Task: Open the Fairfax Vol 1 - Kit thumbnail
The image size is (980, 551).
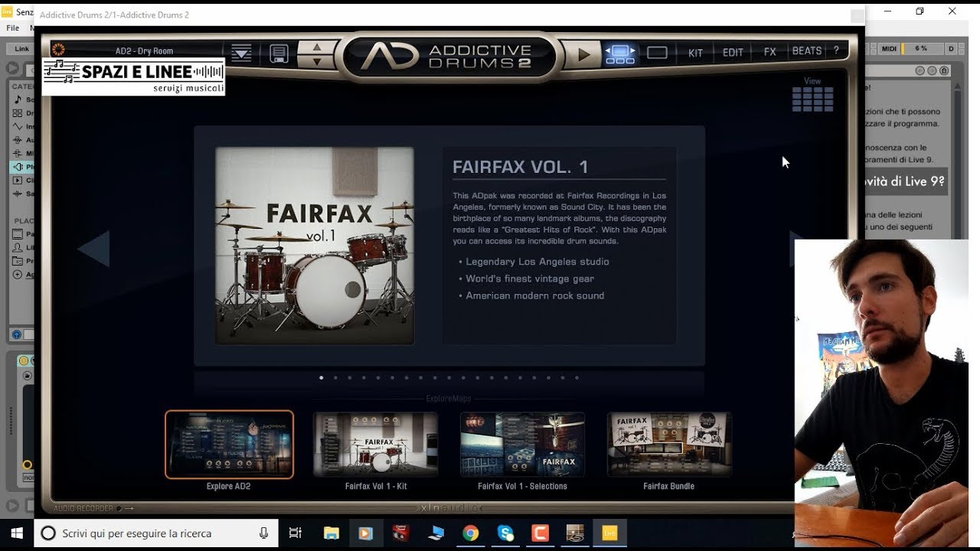Action: pos(375,445)
